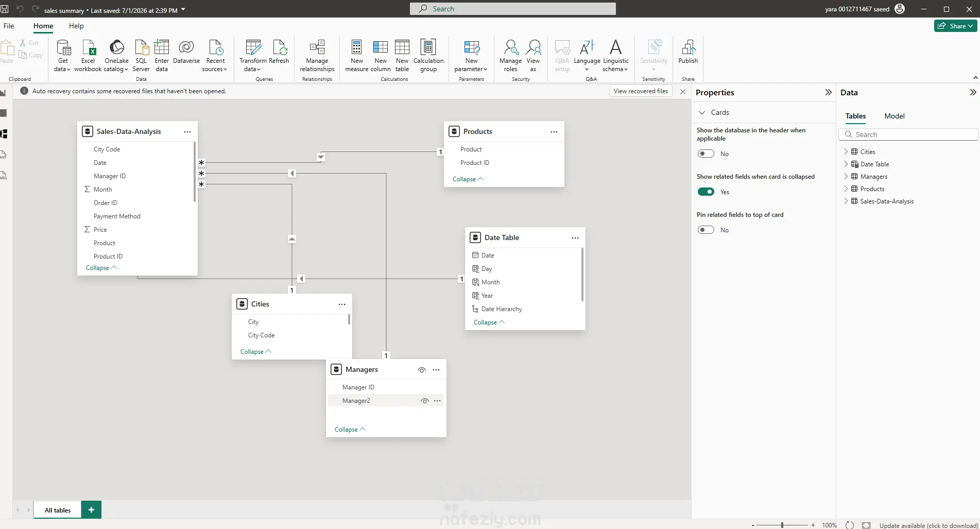Viewport: 980px width, 529px height.
Task: Search fields in the Data pane
Action: click(908, 134)
